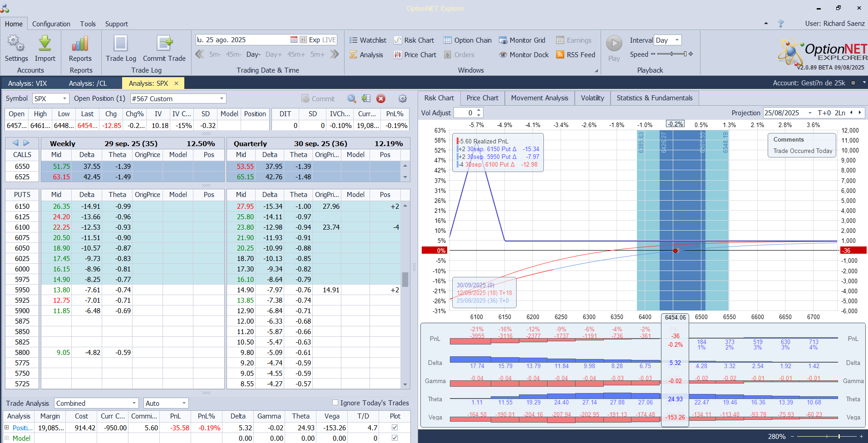The width and height of the screenshot is (868, 443).
Task: Open the Option Chain window
Action: [x=468, y=40]
